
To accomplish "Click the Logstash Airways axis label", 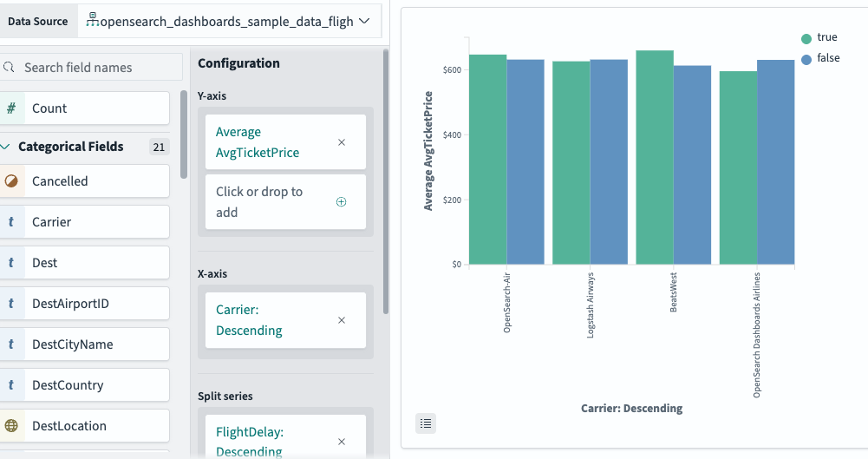I will click(591, 305).
